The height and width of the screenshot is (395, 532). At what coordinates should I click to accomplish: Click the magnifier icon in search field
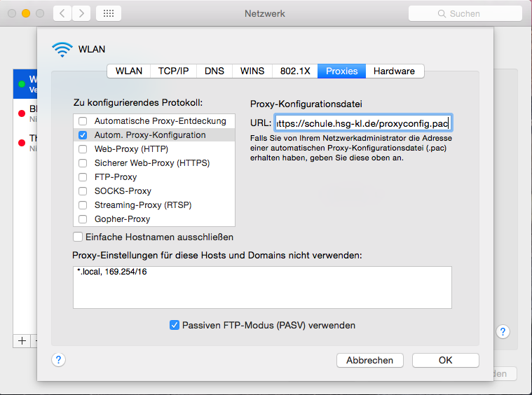[x=442, y=14]
